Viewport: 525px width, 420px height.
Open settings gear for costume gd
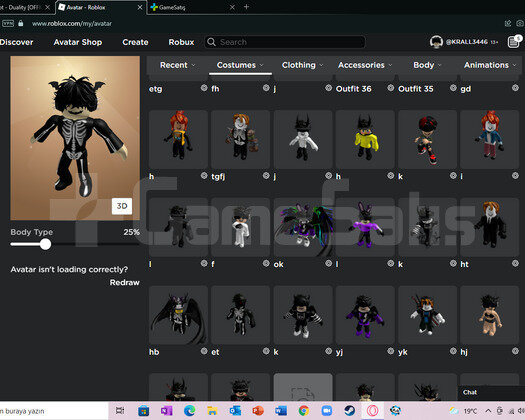click(515, 88)
